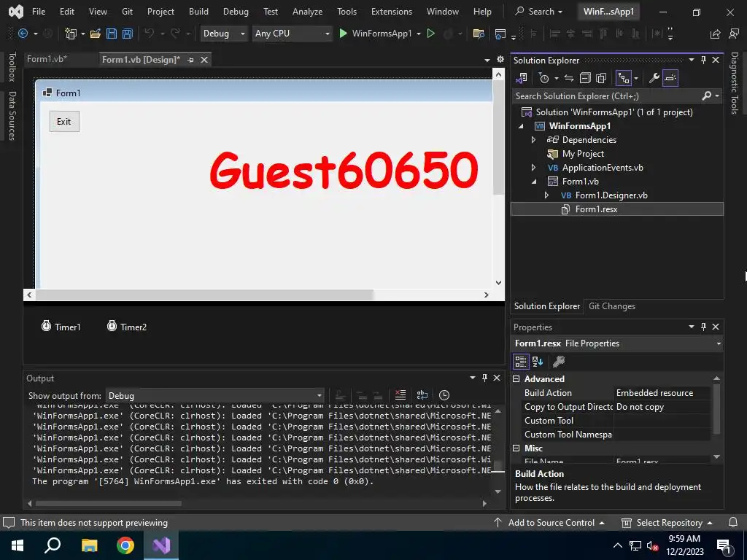Click the Open File folder icon

96,34
